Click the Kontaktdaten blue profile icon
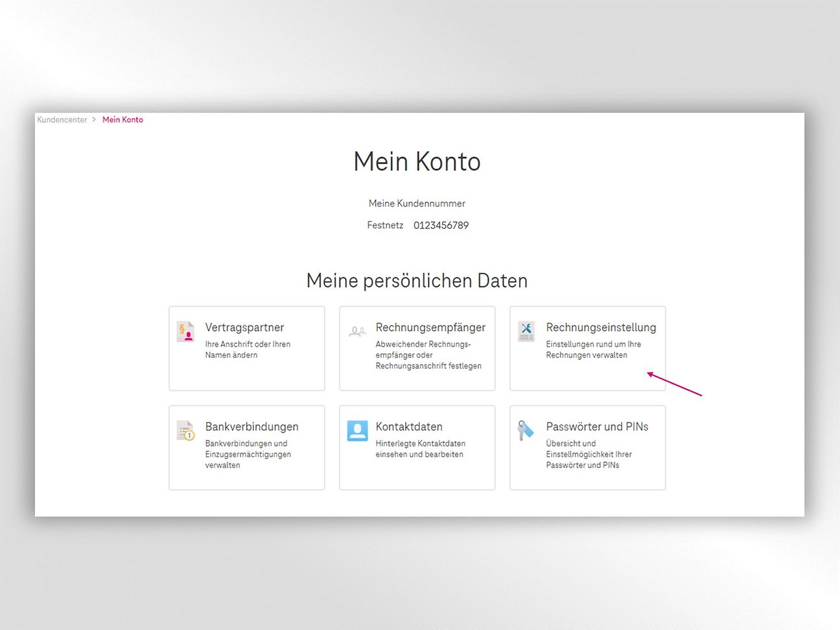840x630 pixels. (x=356, y=431)
